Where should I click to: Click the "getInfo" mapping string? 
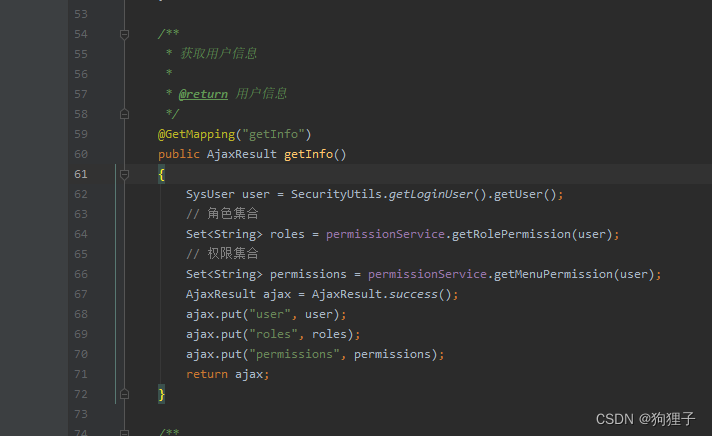tap(273, 134)
